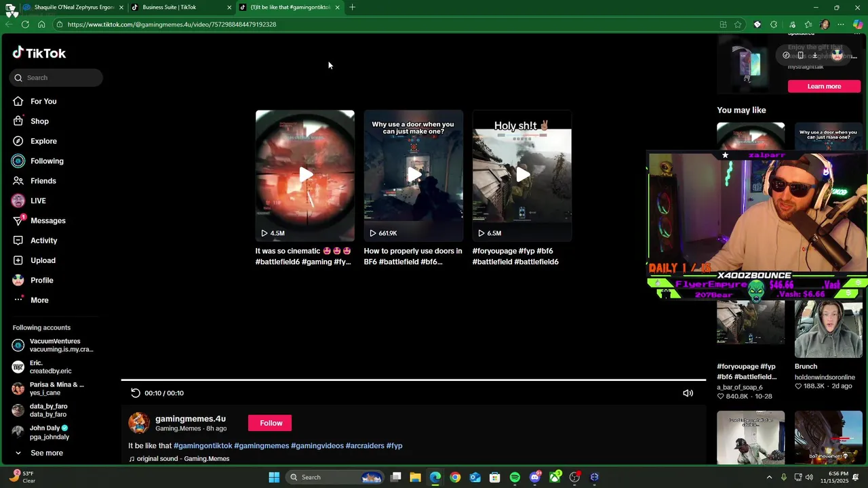Click the #gamingontiktok hashtag
Screen dimensions: 868x488
(x=203, y=446)
